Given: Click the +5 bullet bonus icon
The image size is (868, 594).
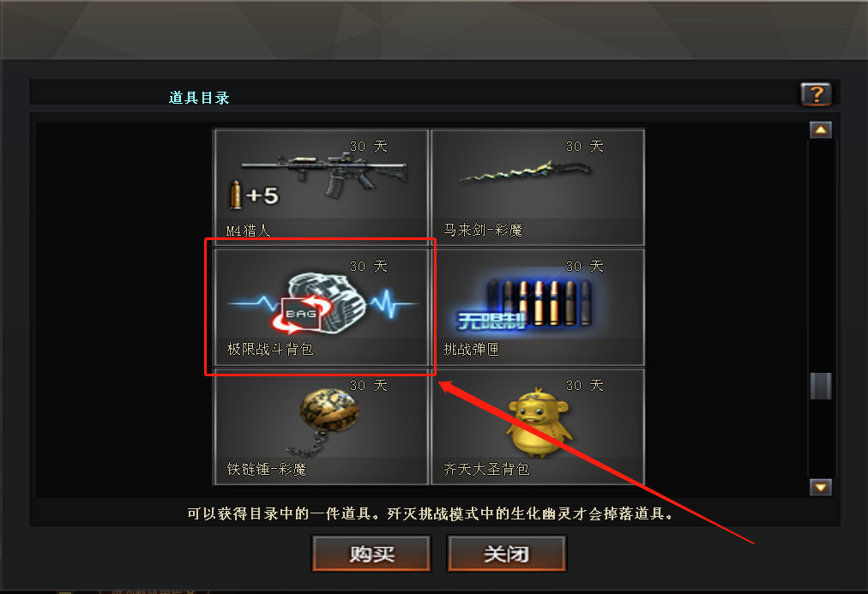Looking at the screenshot, I should (254, 195).
